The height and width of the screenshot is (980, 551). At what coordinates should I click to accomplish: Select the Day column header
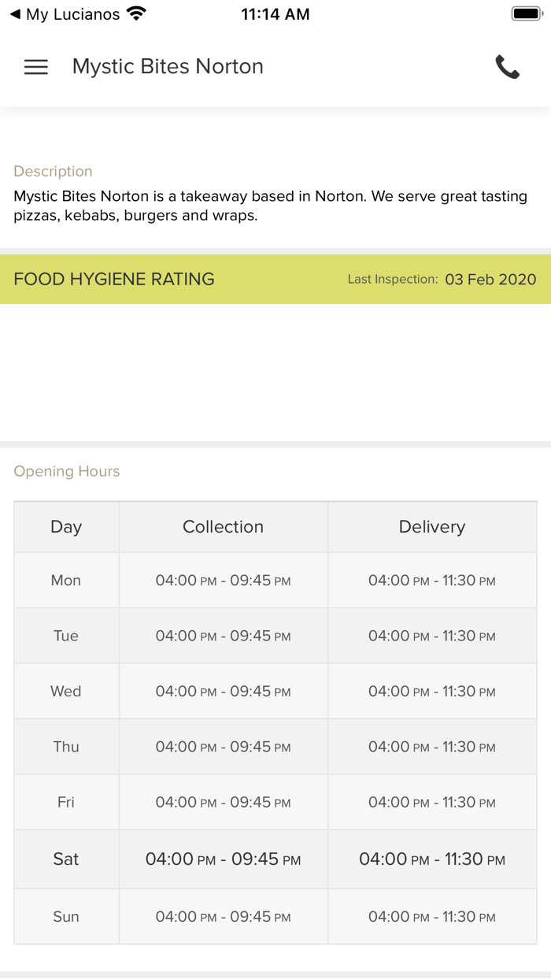[x=66, y=527]
